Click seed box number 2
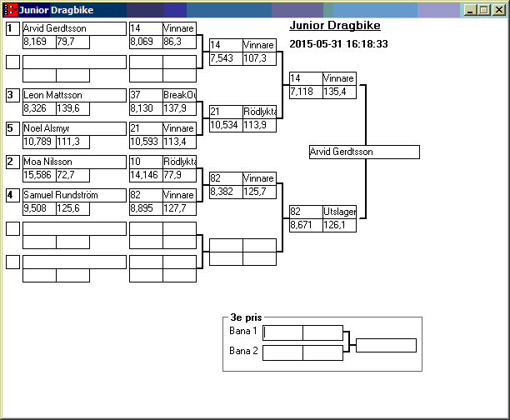The width and height of the screenshot is (510, 420). pos(12,162)
